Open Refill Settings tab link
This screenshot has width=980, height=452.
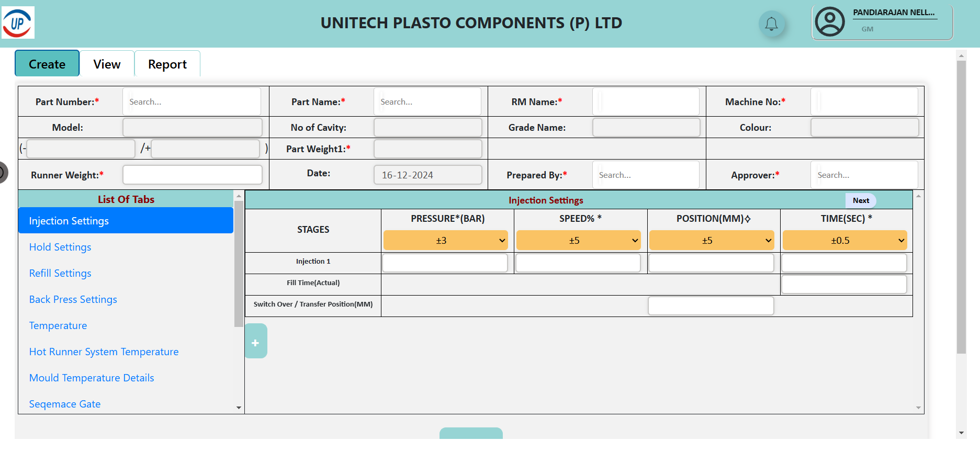[60, 273]
